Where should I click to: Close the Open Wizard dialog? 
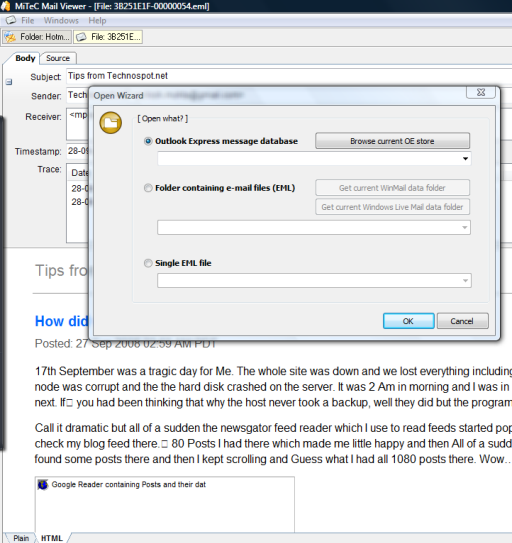pyautogui.click(x=481, y=92)
